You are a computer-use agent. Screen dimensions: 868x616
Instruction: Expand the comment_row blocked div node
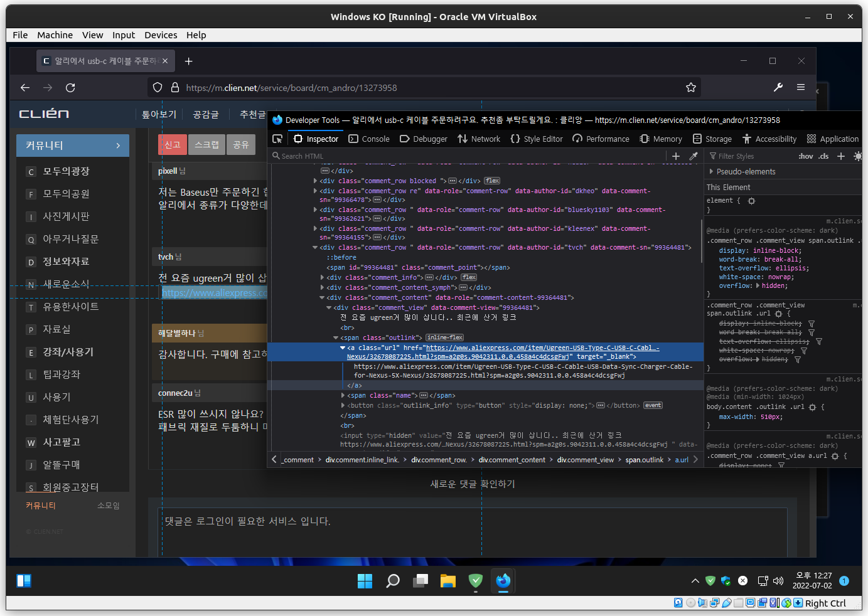pos(315,181)
